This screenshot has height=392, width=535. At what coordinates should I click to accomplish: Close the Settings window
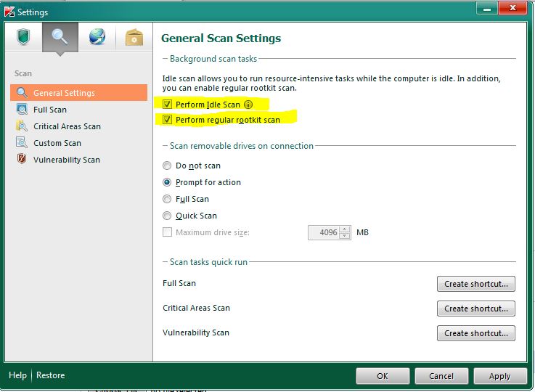pyautogui.click(x=512, y=8)
